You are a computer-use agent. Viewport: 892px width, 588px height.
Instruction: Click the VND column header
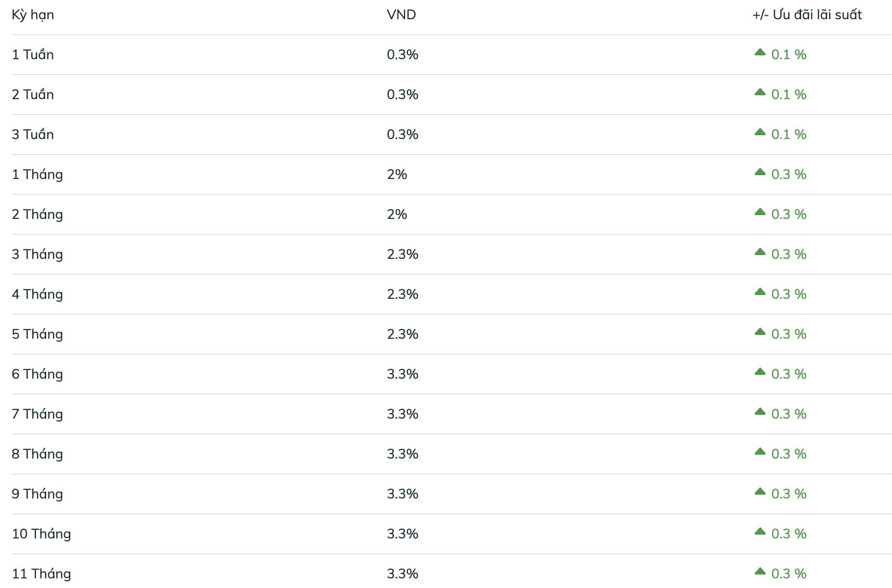401,15
